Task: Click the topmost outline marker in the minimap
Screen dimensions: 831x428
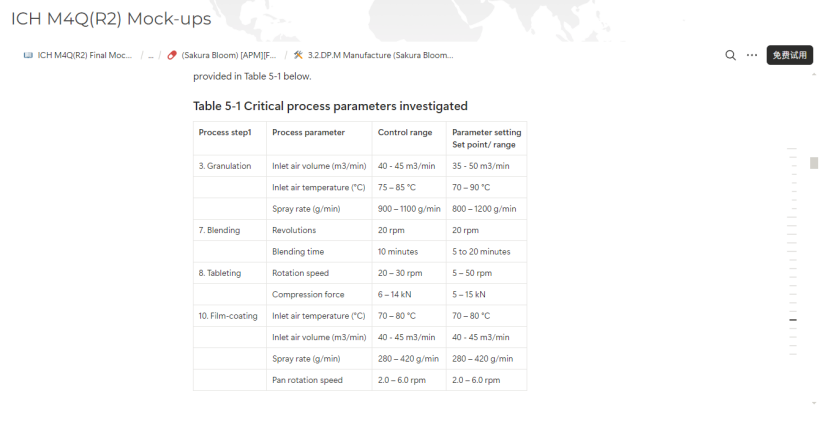Action: 793,150
